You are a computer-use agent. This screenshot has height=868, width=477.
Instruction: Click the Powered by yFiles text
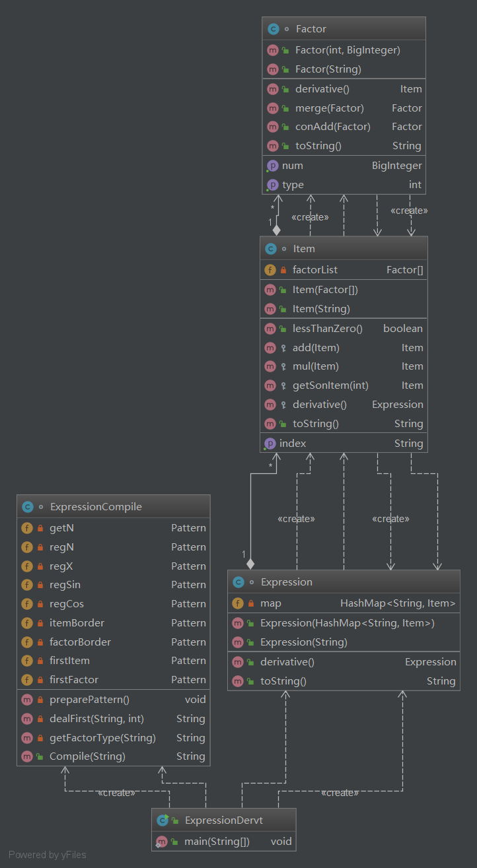tap(47, 855)
